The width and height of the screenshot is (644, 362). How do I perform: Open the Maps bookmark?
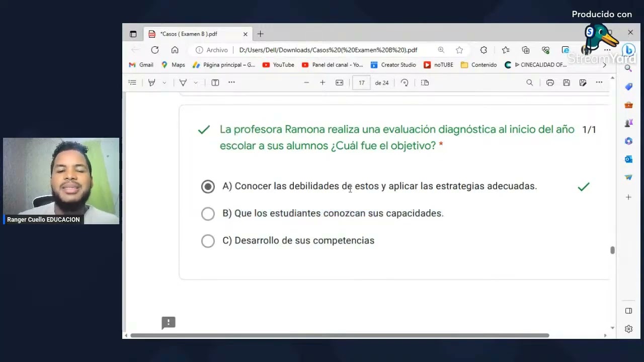(x=173, y=65)
